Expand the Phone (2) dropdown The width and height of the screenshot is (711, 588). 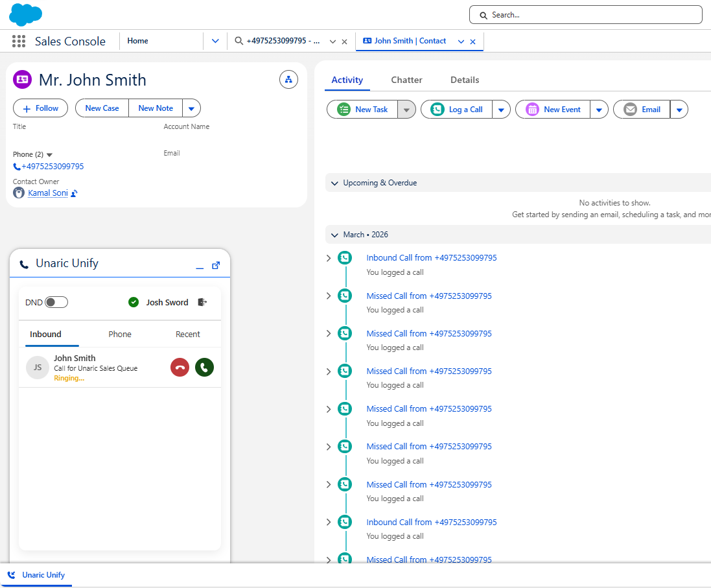[x=50, y=155]
